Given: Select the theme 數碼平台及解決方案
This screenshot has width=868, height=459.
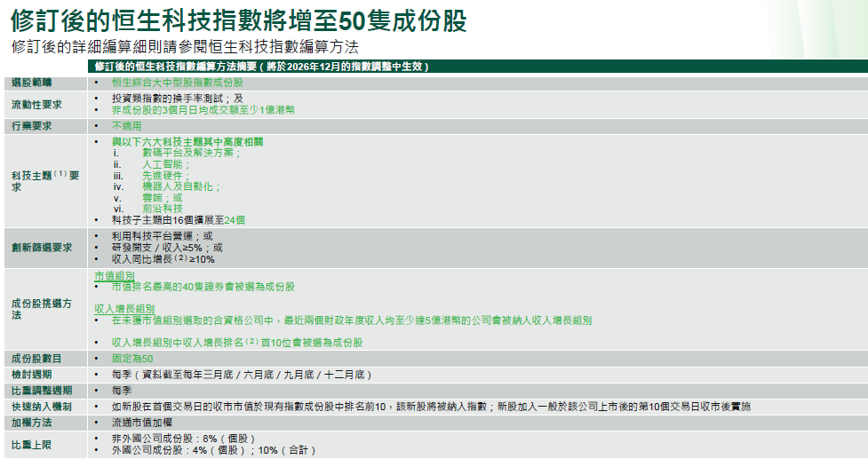Looking at the screenshot, I should (191, 154).
